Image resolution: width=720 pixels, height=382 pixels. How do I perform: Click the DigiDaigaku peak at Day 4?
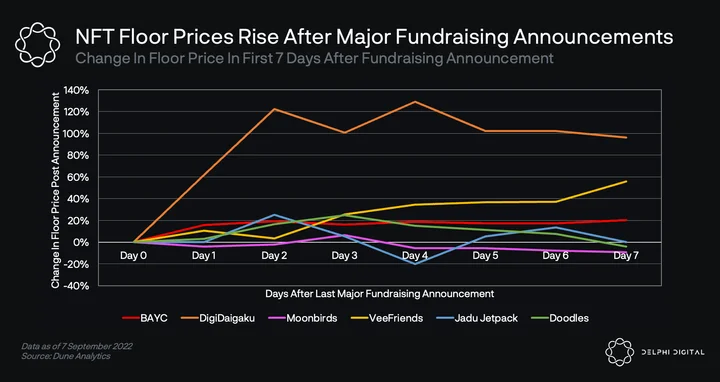[x=415, y=101]
